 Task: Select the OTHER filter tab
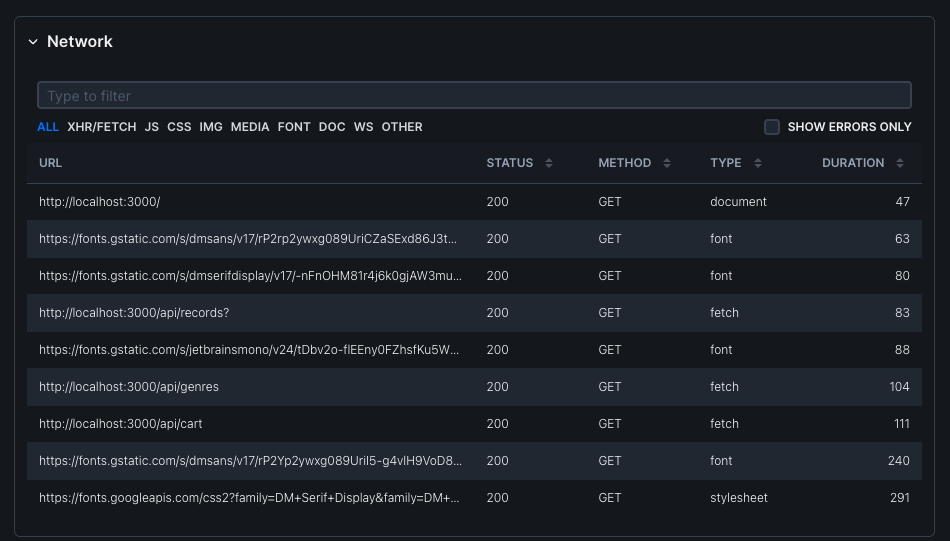[x=402, y=127]
